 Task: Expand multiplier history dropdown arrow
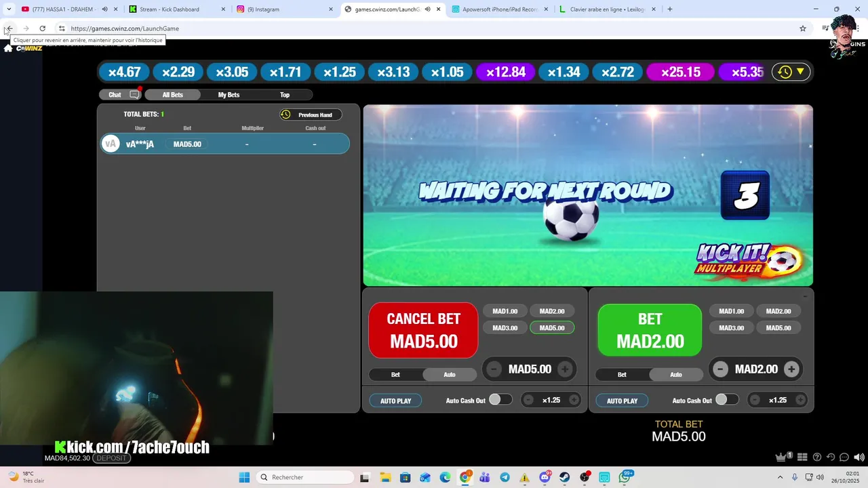[x=800, y=72]
